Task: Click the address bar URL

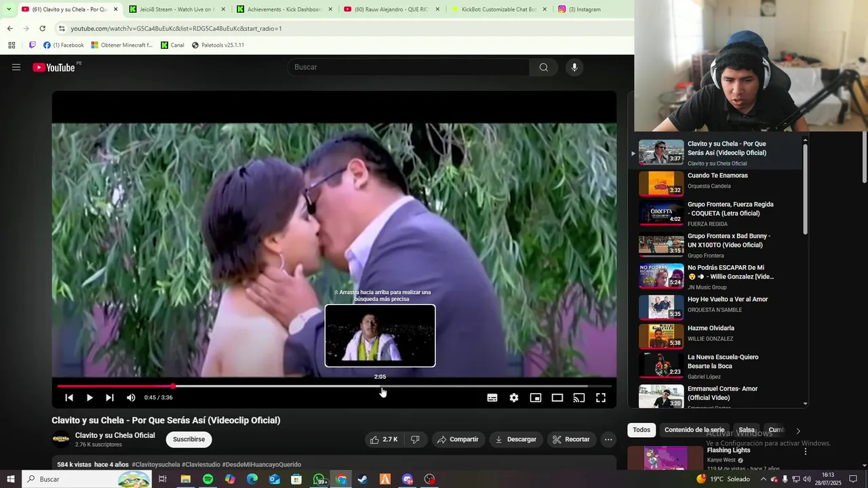Action: (176, 28)
